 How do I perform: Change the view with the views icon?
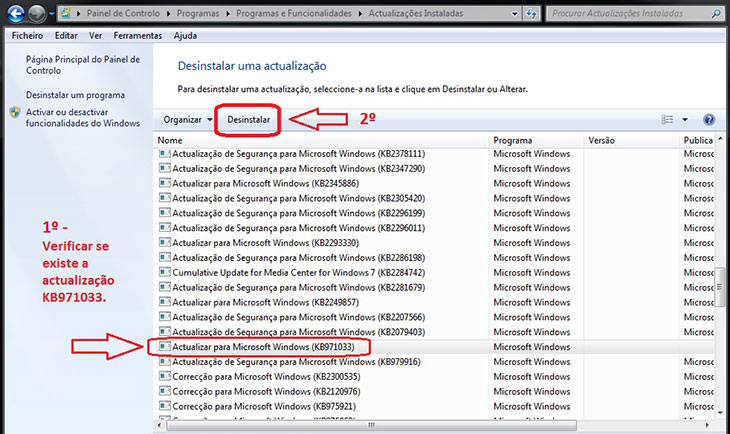coord(667,120)
